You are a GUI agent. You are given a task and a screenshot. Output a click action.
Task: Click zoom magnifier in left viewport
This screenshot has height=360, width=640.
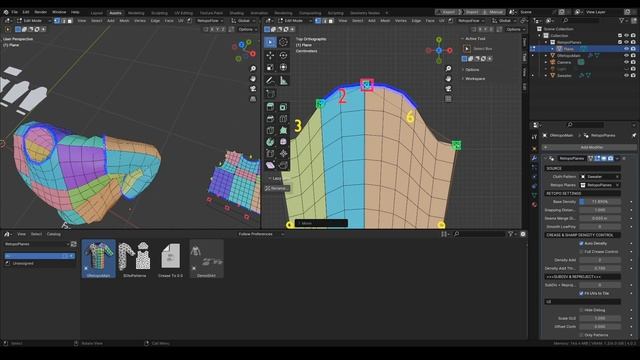point(253,69)
